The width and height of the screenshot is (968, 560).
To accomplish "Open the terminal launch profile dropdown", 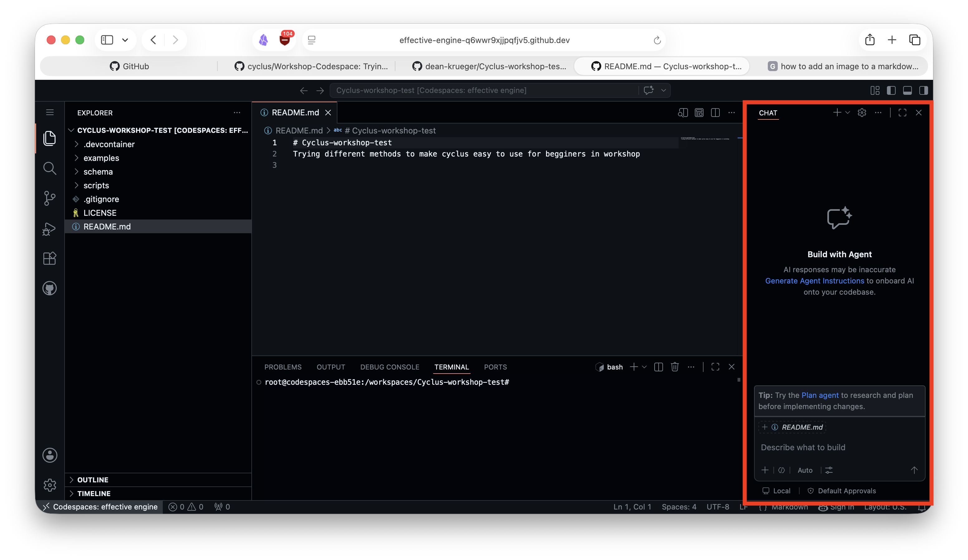I will pos(645,367).
